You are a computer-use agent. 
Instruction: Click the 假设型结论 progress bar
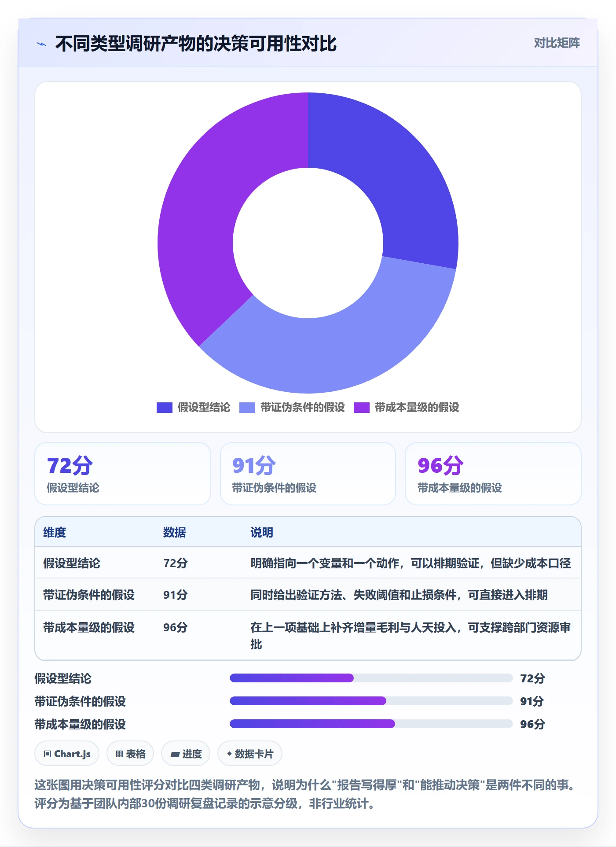[x=371, y=678]
